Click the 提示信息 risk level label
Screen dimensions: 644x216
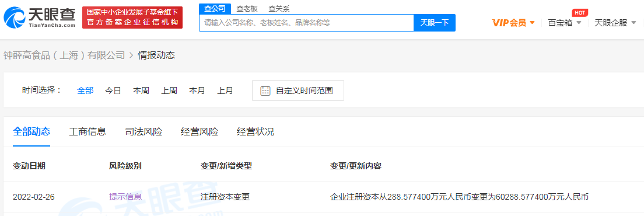pos(125,197)
